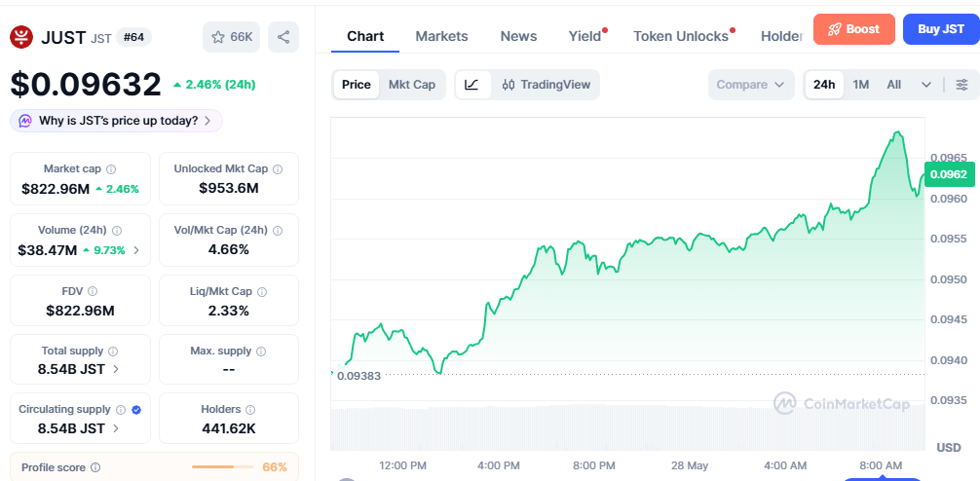Click the $822.96M market cap value
This screenshot has height=481, width=980.
click(x=56, y=189)
